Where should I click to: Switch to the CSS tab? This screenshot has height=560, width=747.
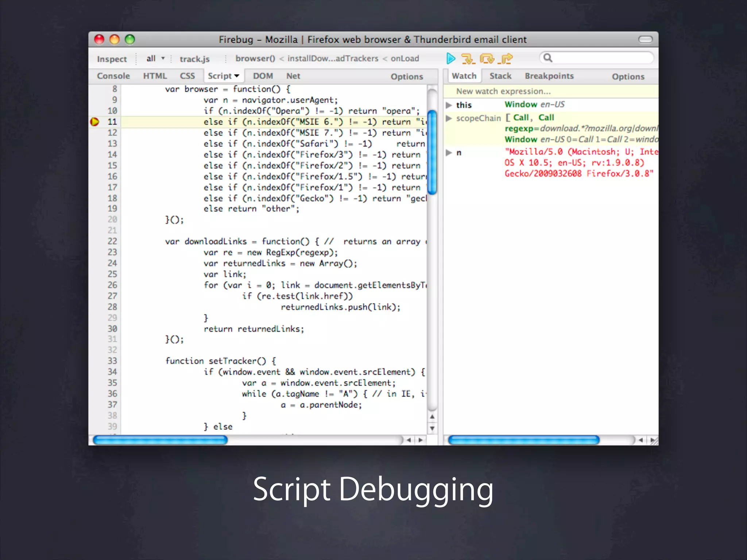point(187,76)
